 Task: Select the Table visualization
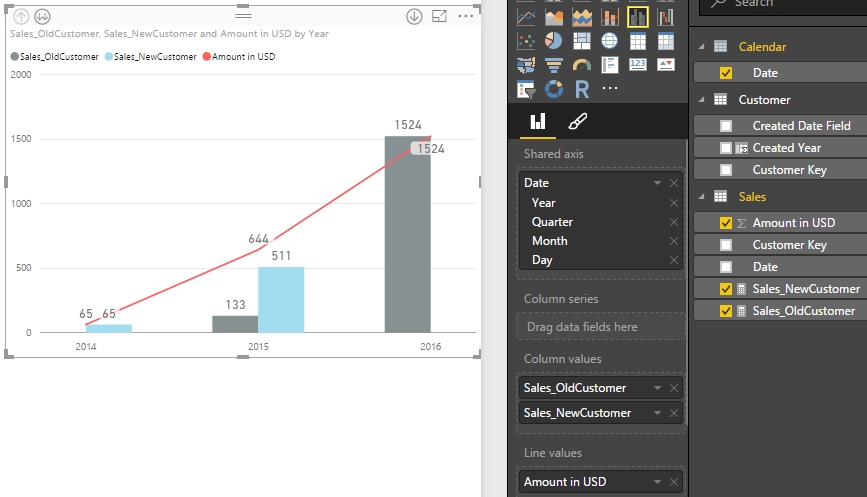638,41
